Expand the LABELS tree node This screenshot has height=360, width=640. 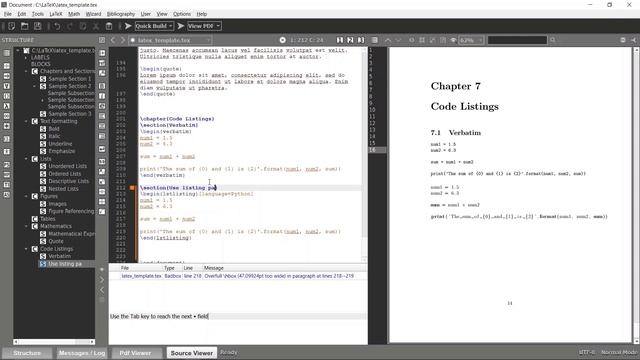point(27,58)
